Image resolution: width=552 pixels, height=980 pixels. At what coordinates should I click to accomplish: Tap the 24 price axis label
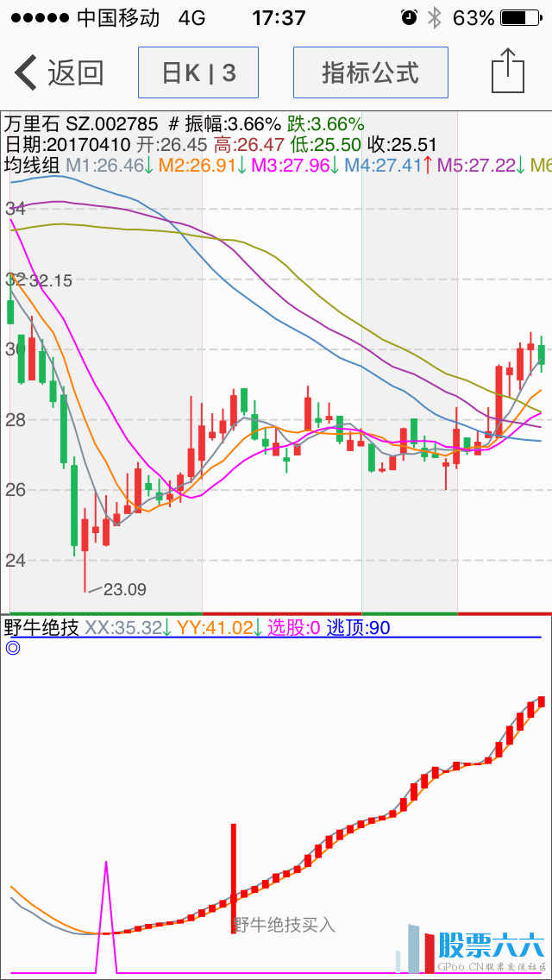(x=15, y=560)
